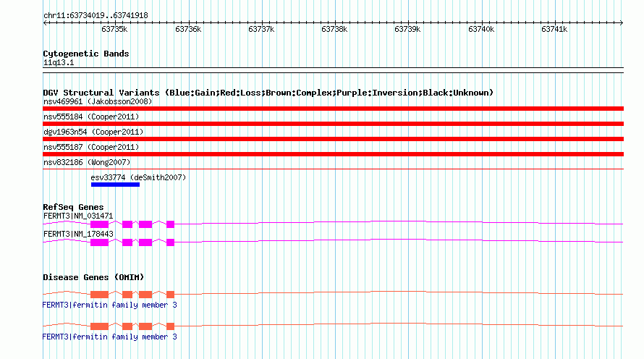
Task: Open variant nsv555187 (Cooper2011) label
Action: [x=91, y=147]
